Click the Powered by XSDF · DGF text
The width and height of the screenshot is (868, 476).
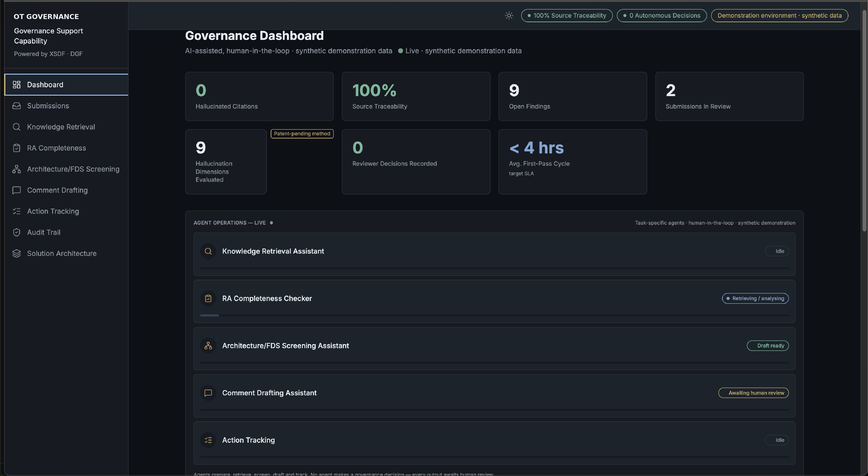(x=48, y=54)
